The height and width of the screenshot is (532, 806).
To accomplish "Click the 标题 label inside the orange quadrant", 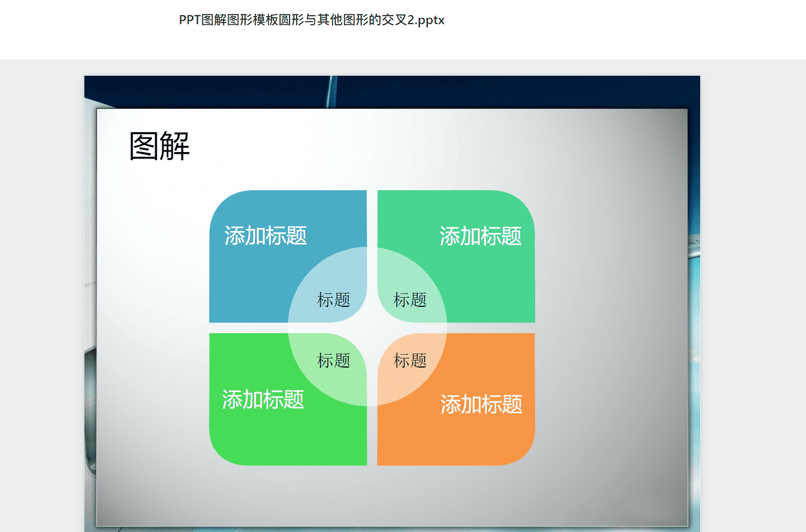I will click(x=410, y=361).
